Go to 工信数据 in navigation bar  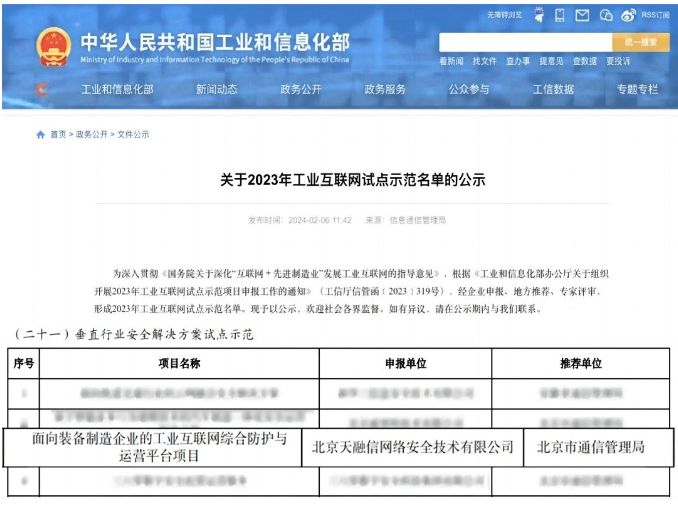(553, 90)
